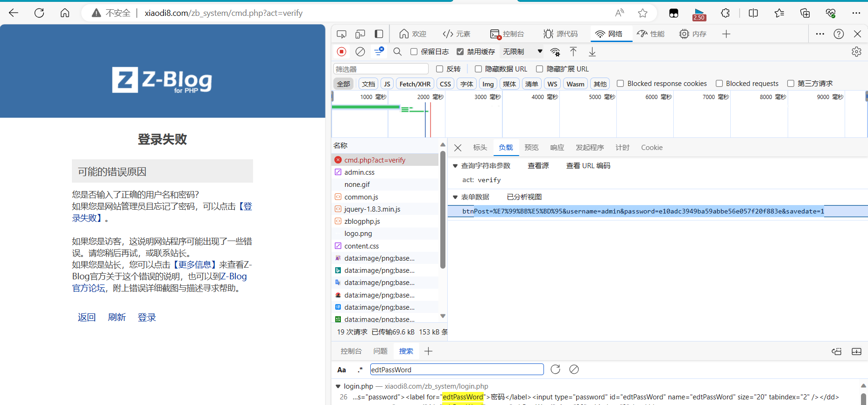
Task: Toggle regular expression search button
Action: [x=360, y=369]
